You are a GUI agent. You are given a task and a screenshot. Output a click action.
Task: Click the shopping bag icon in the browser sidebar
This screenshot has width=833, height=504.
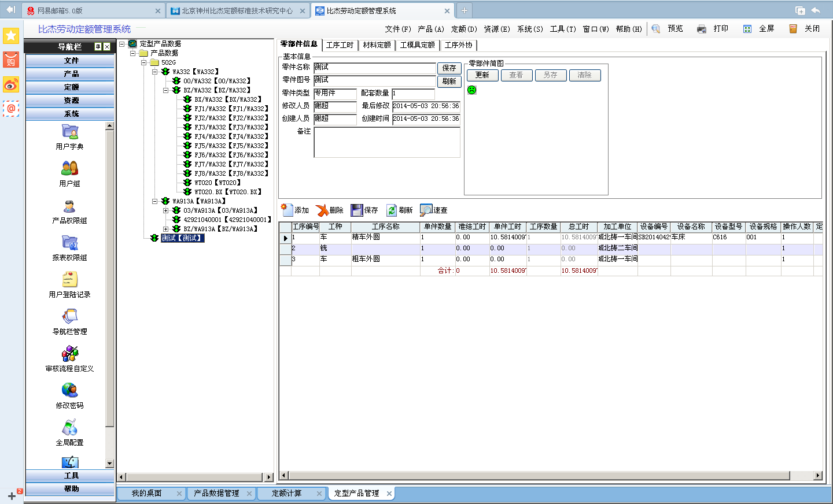pos(11,60)
